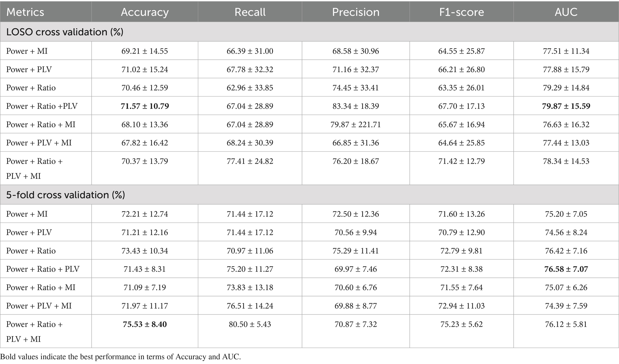Select the 69.21 ± 14.55 accuracy cell
The image size is (619, 364).
coord(145,51)
